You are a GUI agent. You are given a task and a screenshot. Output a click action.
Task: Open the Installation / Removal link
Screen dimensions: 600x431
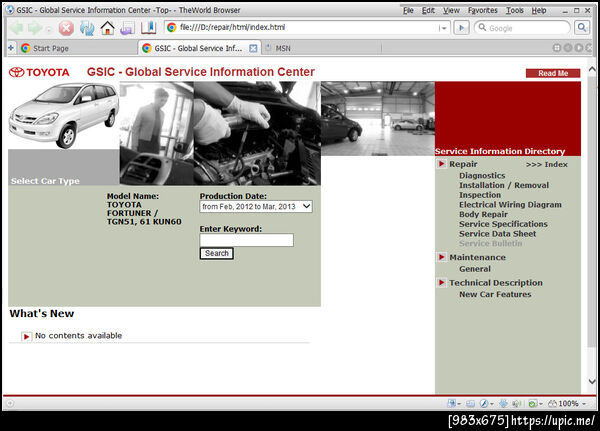pyautogui.click(x=504, y=185)
